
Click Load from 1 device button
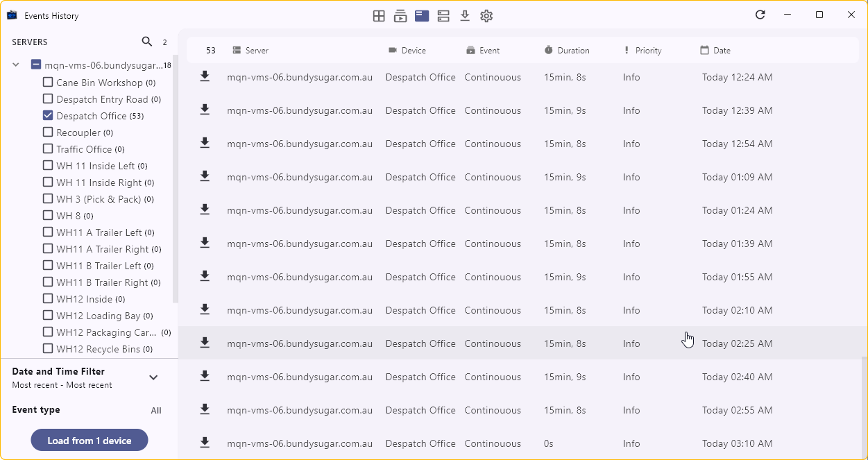click(x=90, y=441)
